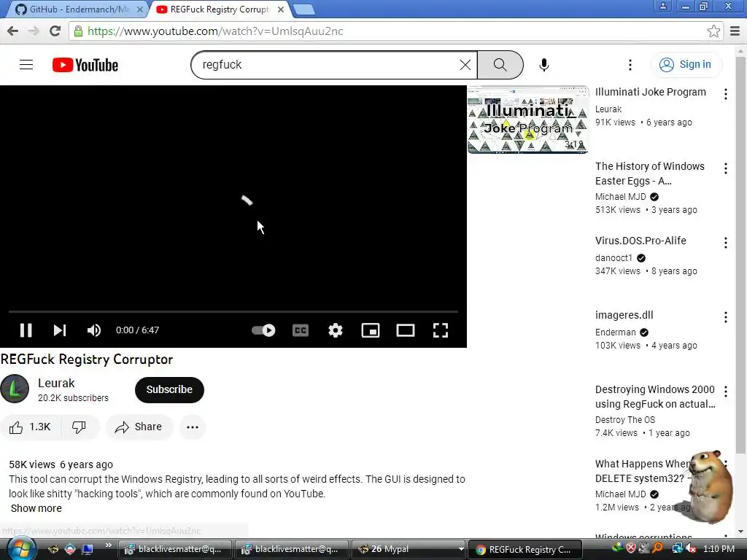The height and width of the screenshot is (560, 747).
Task: Go back in browser history
Action: tap(13, 31)
